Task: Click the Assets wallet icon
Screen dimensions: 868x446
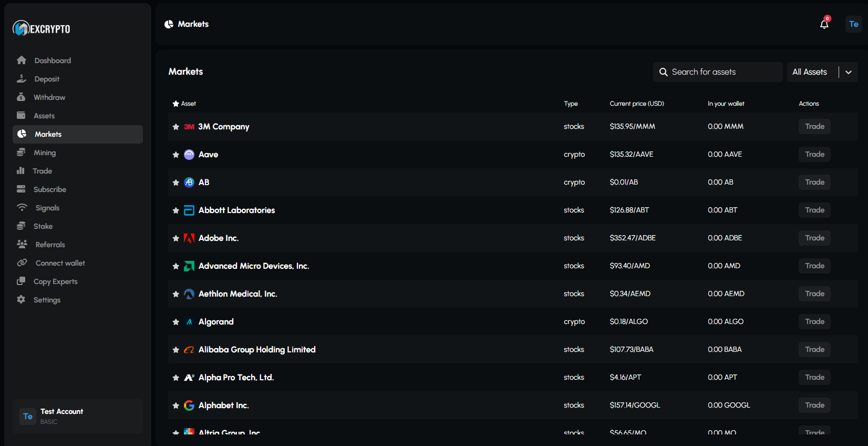Action: coord(21,115)
